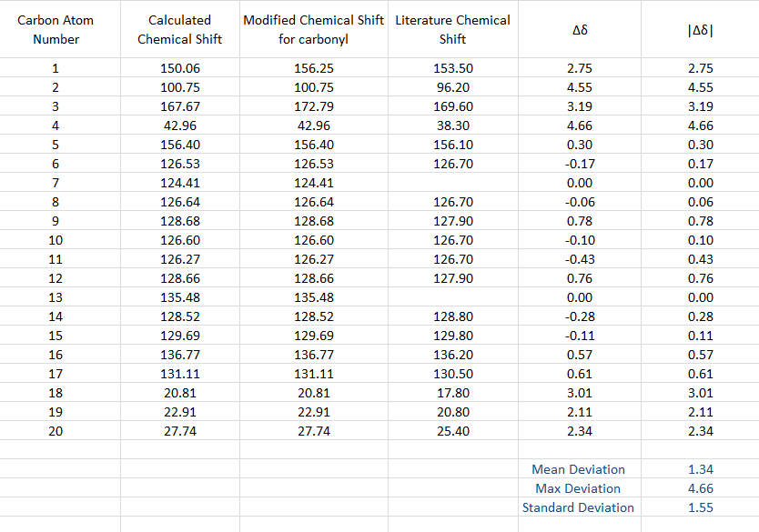Screen dimensions: 759x532
Task: Click carbon atom number 13 cell
Action: coord(56,297)
